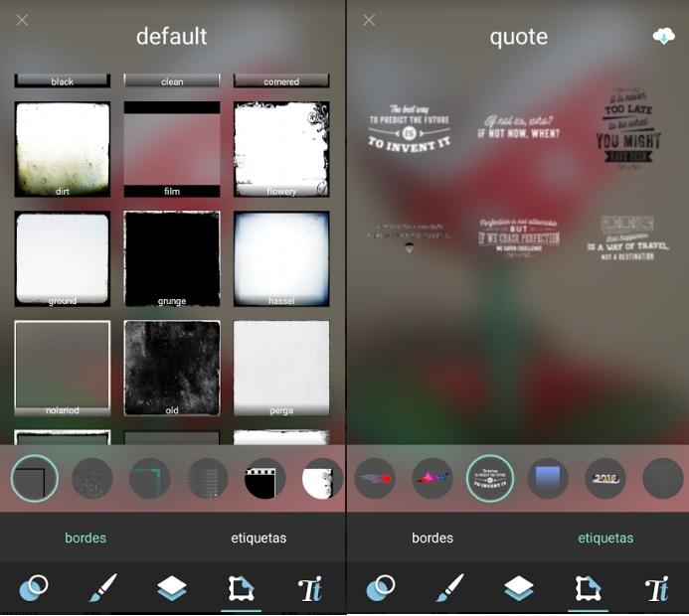Open overlay effects tool in left panel

coord(34,588)
